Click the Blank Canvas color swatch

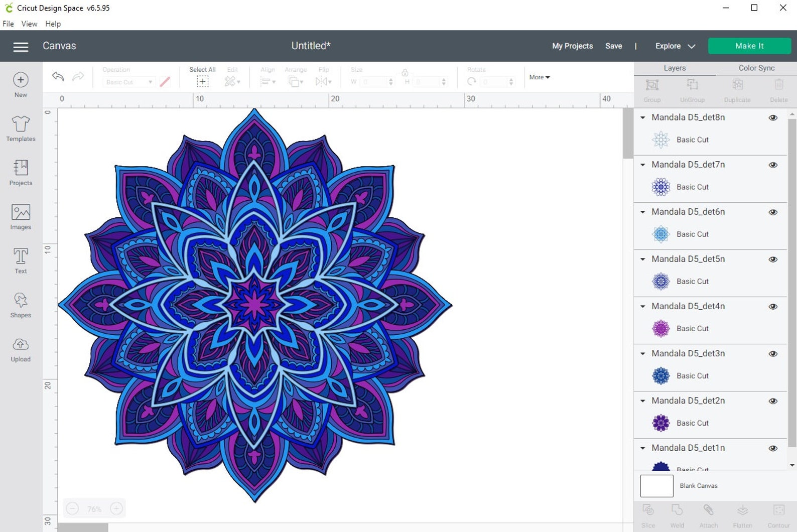tap(656, 486)
